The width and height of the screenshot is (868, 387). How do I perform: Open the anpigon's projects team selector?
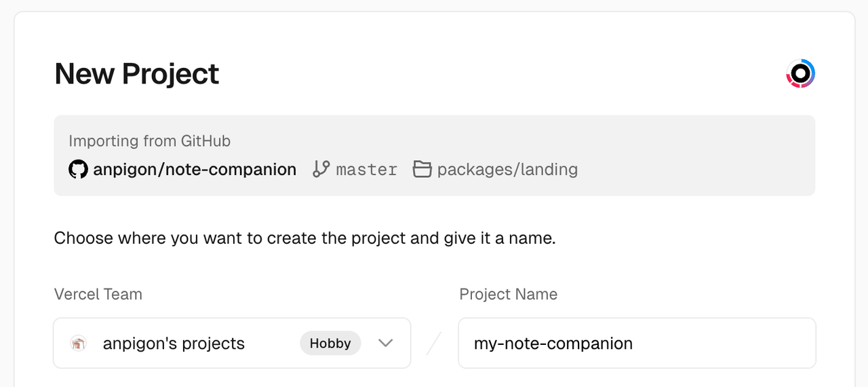(x=174, y=344)
